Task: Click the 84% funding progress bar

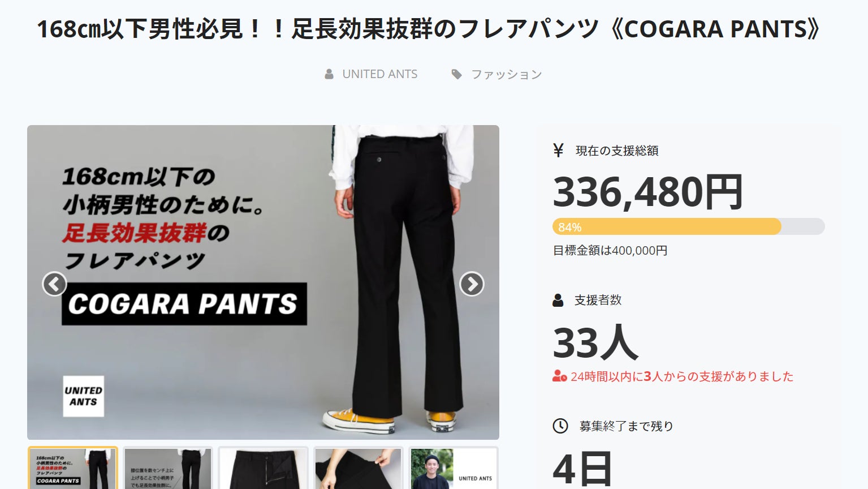Action: [688, 226]
